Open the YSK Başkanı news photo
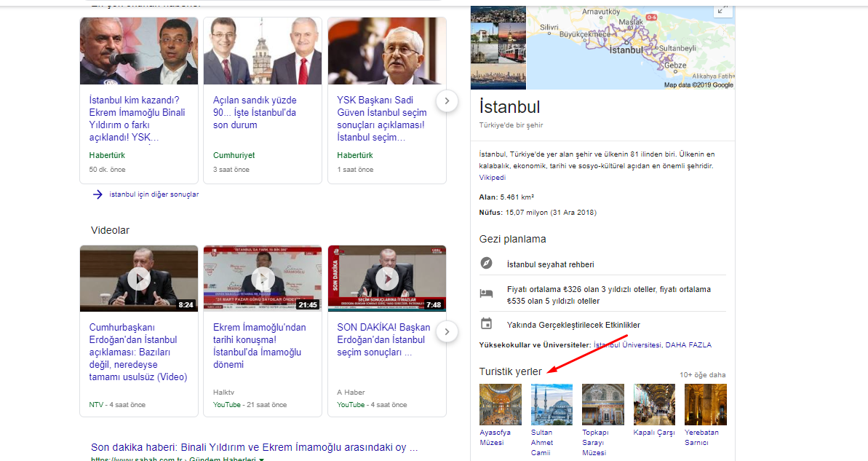Image resolution: width=868 pixels, height=461 pixels. 387,51
